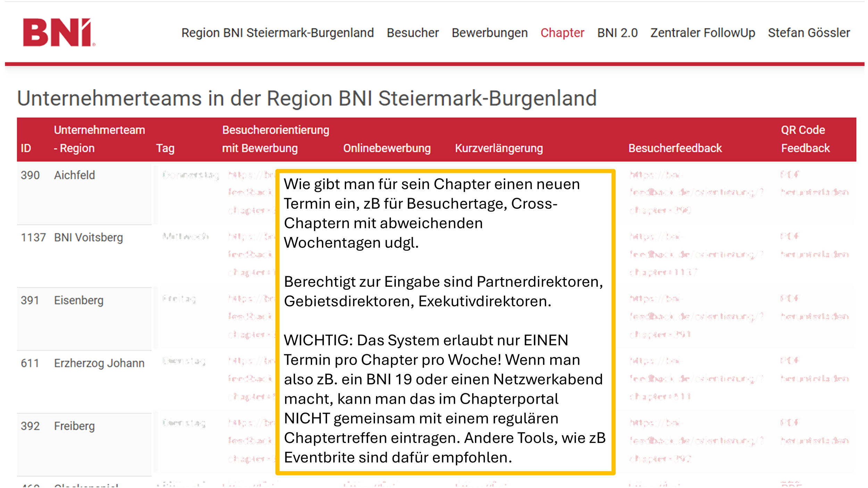Select the Chapter navigation tab
The image size is (868, 488).
click(562, 33)
